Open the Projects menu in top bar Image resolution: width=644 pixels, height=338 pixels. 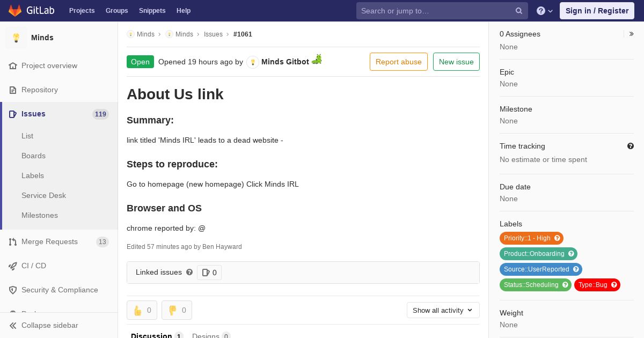click(82, 11)
